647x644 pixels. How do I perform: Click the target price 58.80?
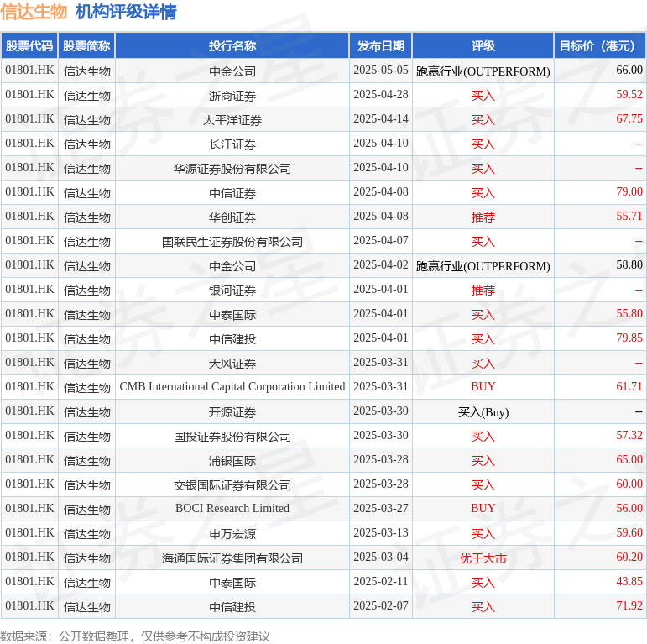point(629,265)
